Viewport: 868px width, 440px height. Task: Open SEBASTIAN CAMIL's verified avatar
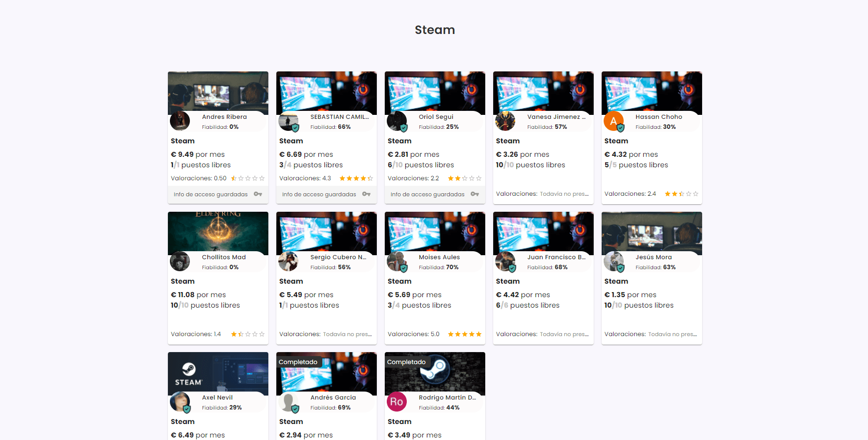coord(288,121)
